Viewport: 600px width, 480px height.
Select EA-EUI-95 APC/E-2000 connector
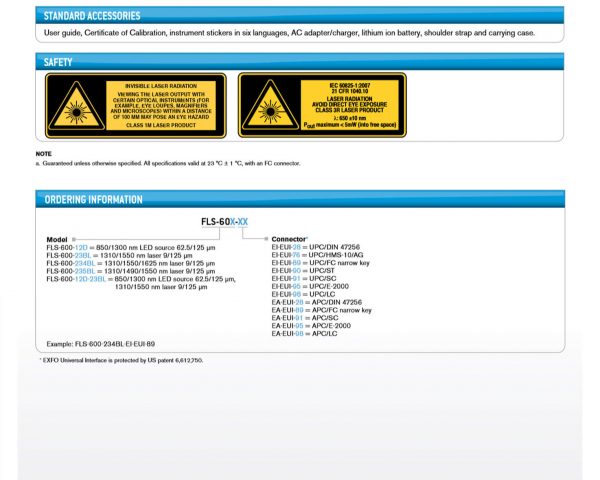click(311, 326)
